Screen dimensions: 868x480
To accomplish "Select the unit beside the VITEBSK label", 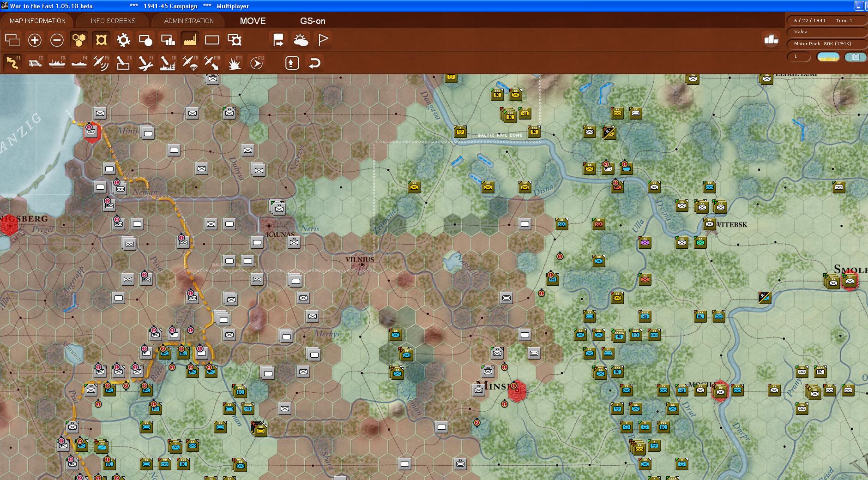I will coord(709,224).
